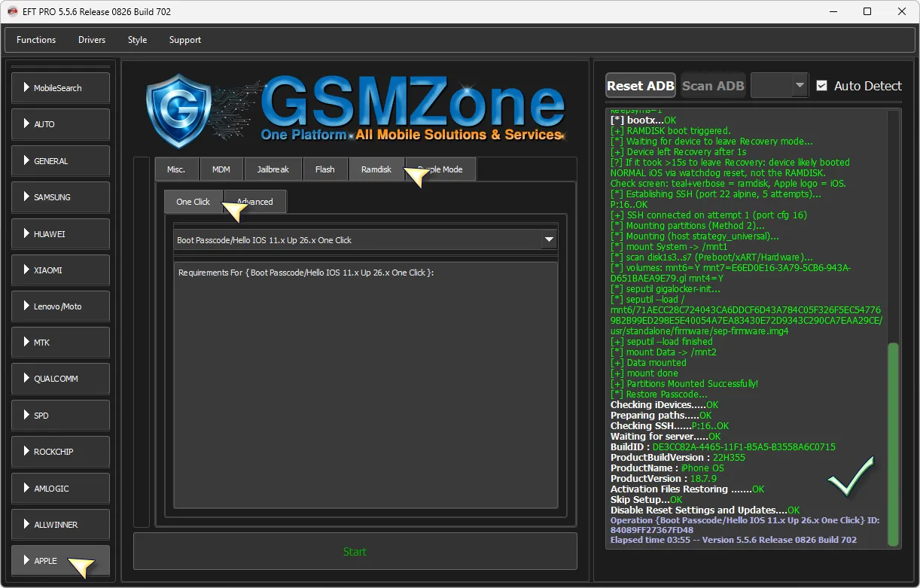Expand the XIAOMI sidebar section
This screenshot has height=588, width=920.
60,270
